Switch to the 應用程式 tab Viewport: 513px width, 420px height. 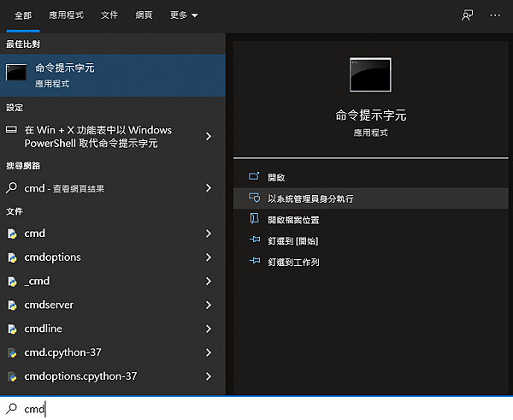66,15
